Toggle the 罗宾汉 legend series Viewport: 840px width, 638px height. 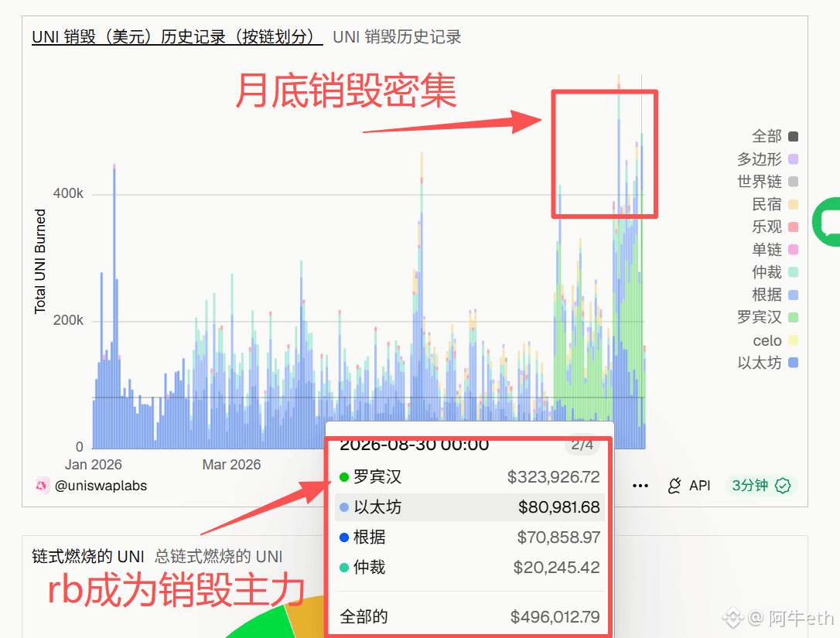pyautogui.click(x=767, y=317)
